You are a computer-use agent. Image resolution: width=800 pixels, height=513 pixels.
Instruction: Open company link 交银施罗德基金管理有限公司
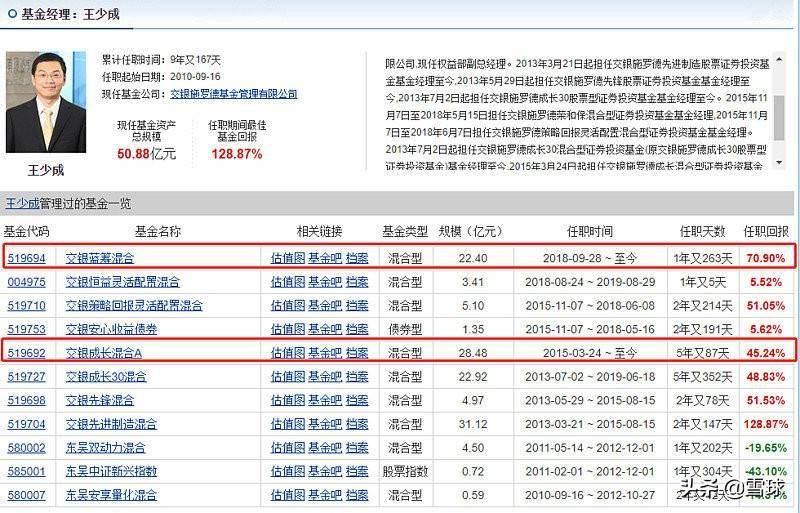[x=234, y=94]
